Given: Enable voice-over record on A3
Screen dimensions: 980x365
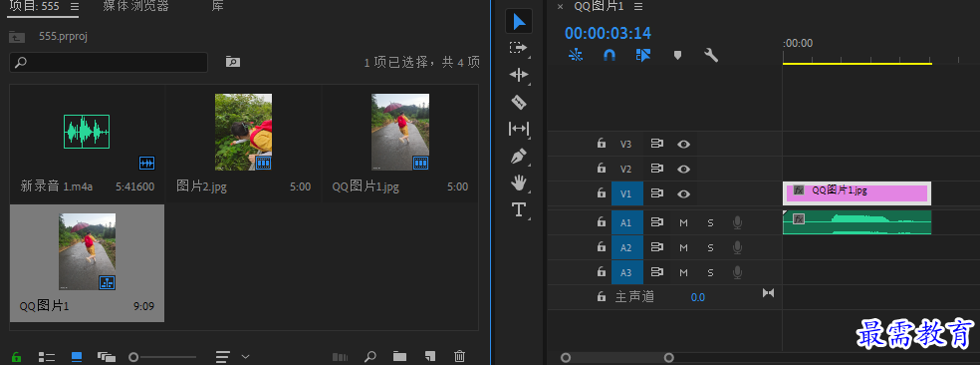Looking at the screenshot, I should [x=738, y=272].
